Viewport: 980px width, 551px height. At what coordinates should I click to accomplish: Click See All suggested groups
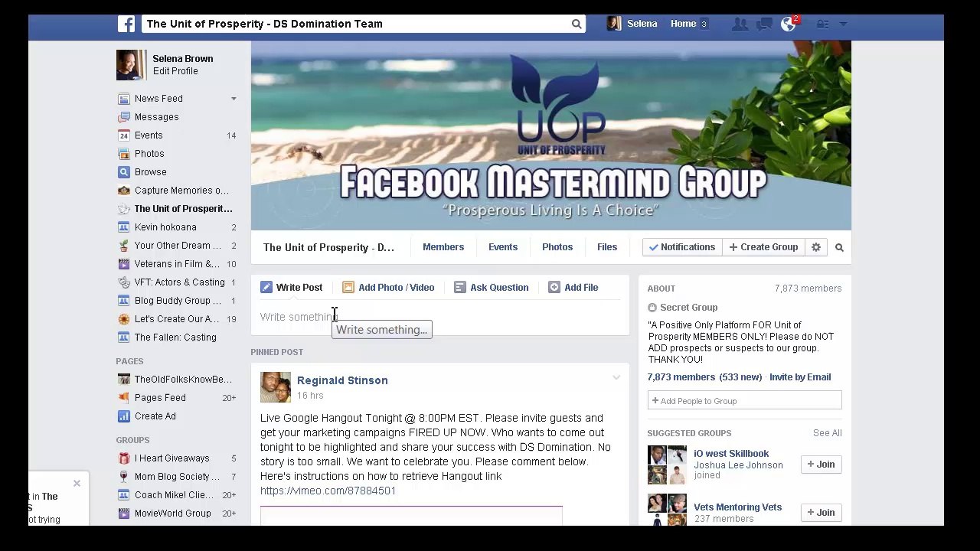827,433
